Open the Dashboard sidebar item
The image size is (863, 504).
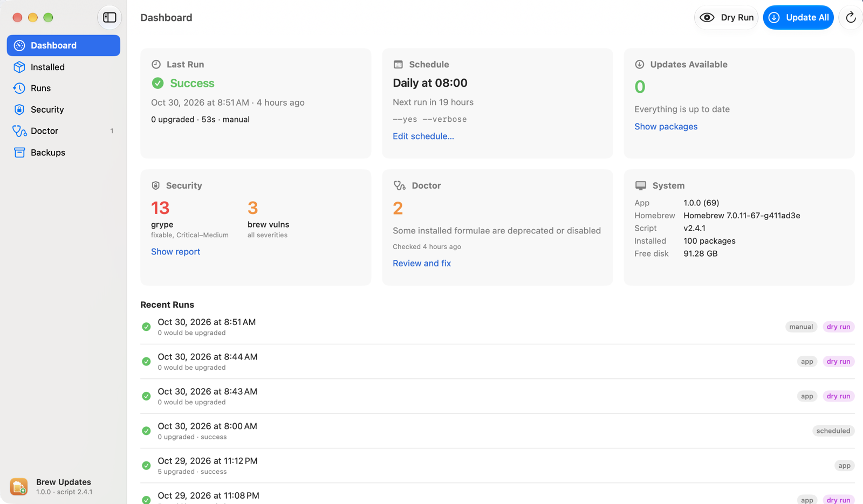pyautogui.click(x=64, y=45)
